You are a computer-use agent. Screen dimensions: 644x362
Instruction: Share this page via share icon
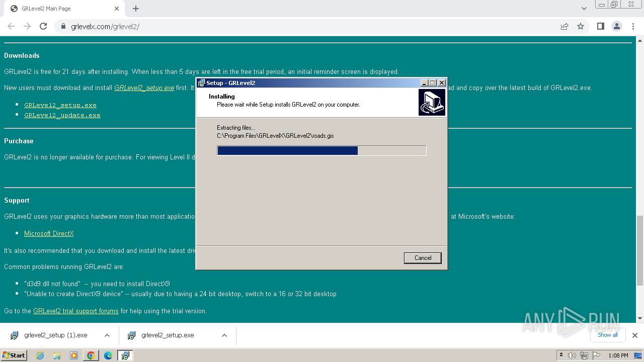[565, 26]
